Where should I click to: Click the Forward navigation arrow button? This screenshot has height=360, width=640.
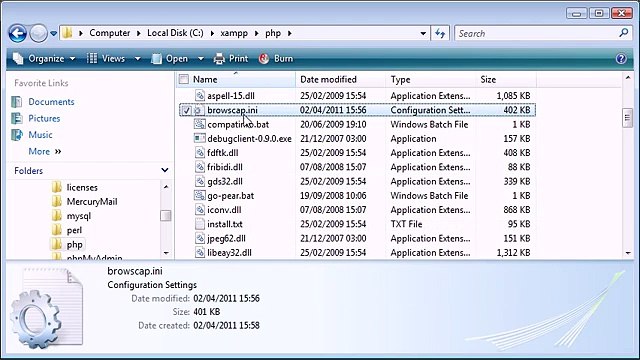(x=38, y=33)
